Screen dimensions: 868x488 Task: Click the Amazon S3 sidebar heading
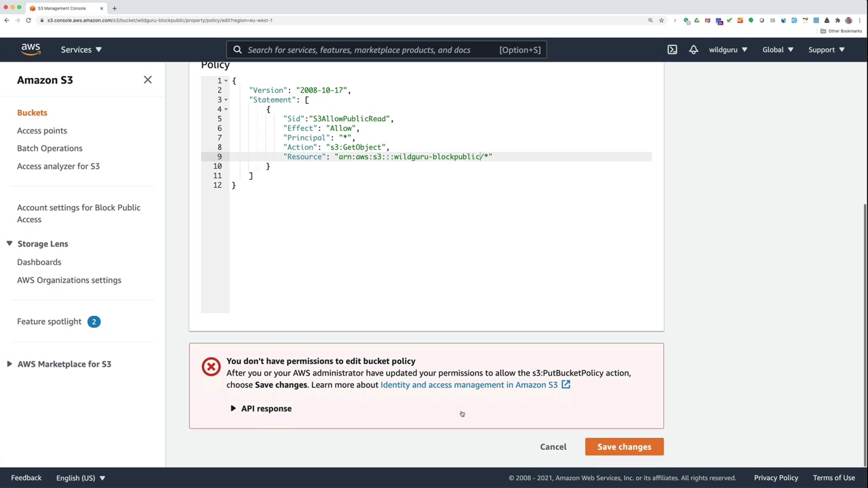(x=45, y=80)
